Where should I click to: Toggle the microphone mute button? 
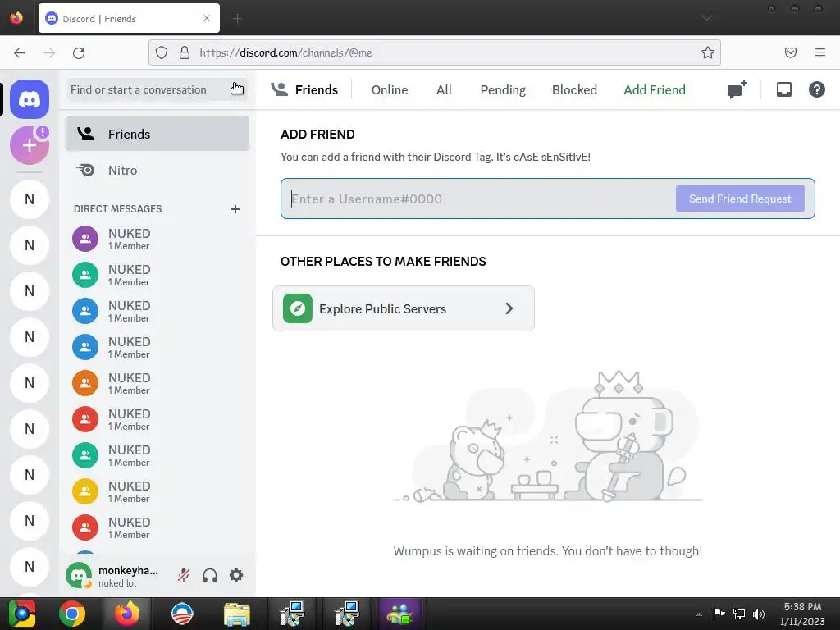[x=184, y=575]
